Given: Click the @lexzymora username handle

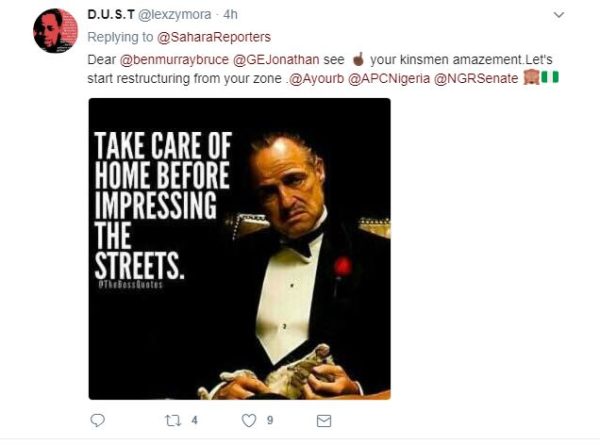Looking at the screenshot, I should [174, 15].
